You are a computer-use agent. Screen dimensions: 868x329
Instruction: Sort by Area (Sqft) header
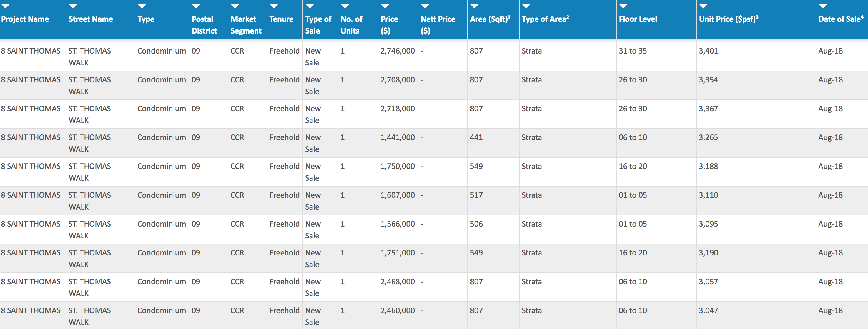(x=490, y=19)
